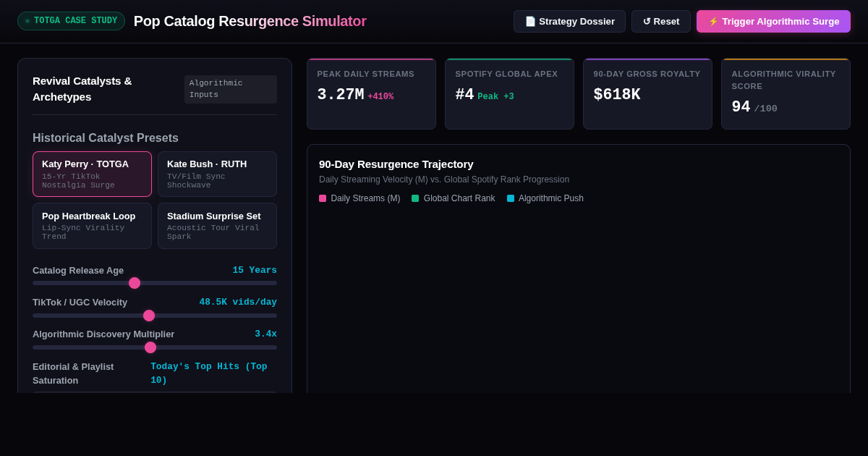Click the chart subtitle about Daily Streaming Velocity
This screenshot has width=868, height=456.
444,180
